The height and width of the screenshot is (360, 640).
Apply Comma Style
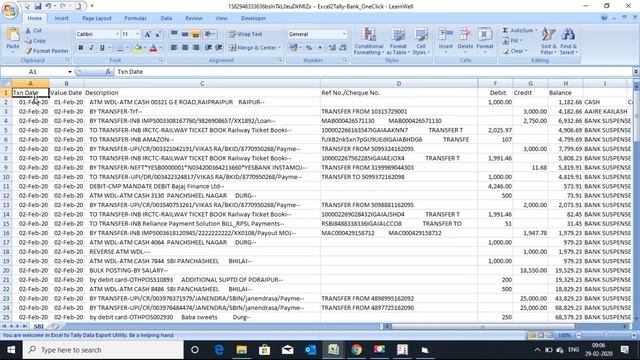[320, 48]
